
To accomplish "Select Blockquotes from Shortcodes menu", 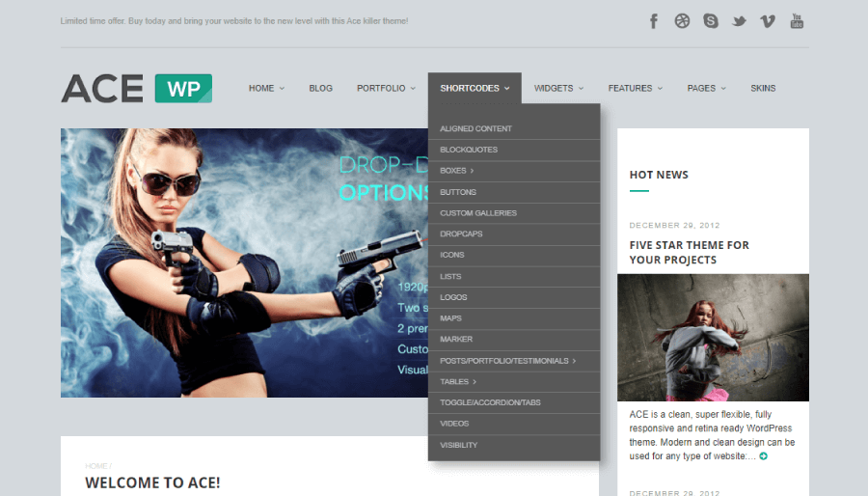I will (x=469, y=150).
